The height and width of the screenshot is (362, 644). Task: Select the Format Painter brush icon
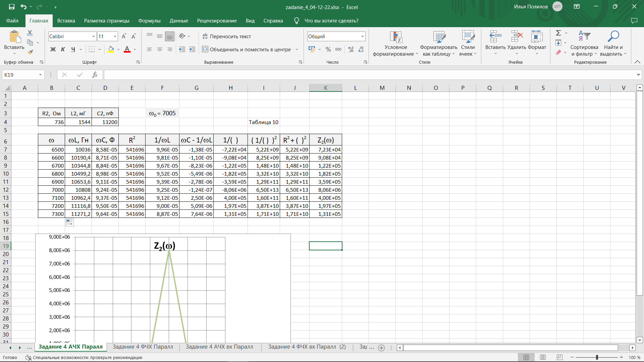click(x=30, y=52)
